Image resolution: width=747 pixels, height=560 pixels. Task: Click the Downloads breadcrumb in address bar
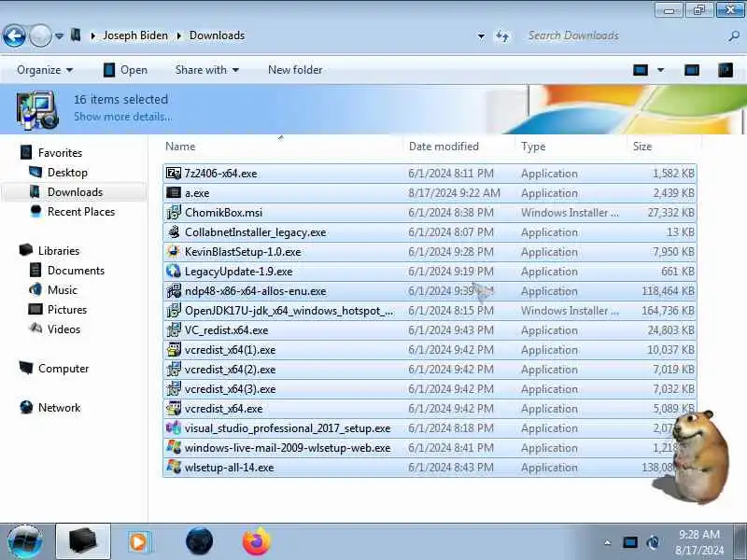(217, 35)
